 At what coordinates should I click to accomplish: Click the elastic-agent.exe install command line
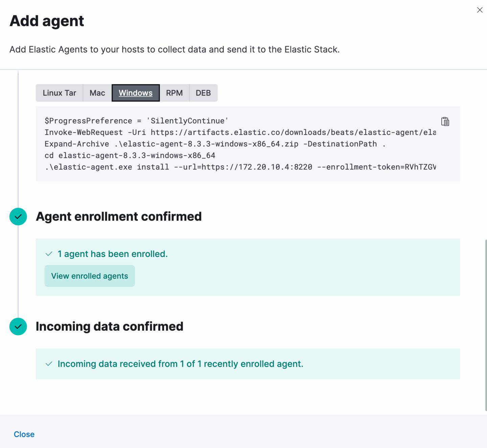point(240,167)
